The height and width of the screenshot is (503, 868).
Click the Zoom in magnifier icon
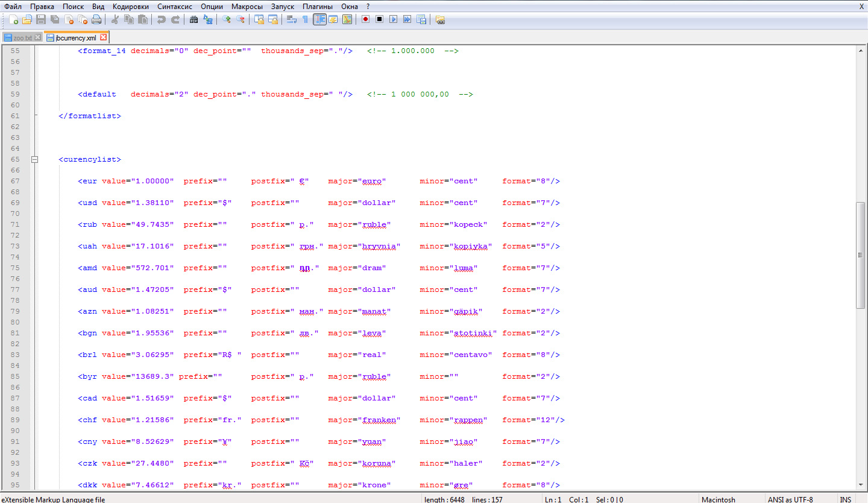(x=227, y=19)
